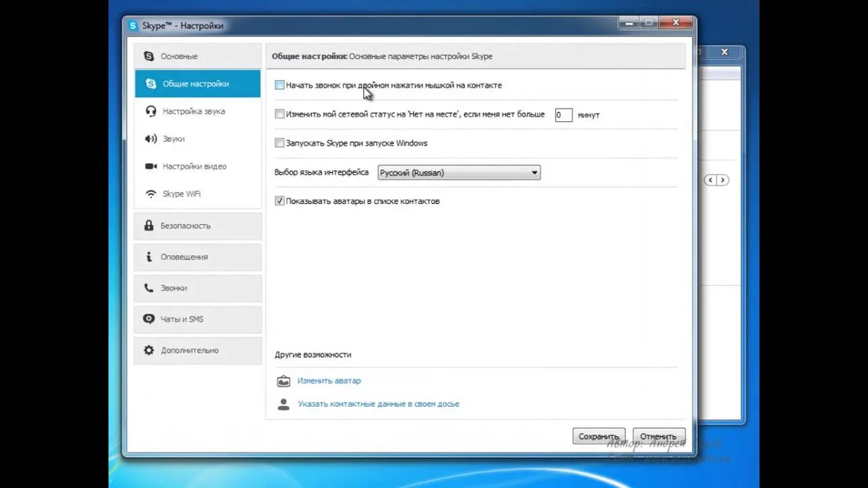Enable call on double-click contact checkbox
The image size is (868, 488).
279,85
